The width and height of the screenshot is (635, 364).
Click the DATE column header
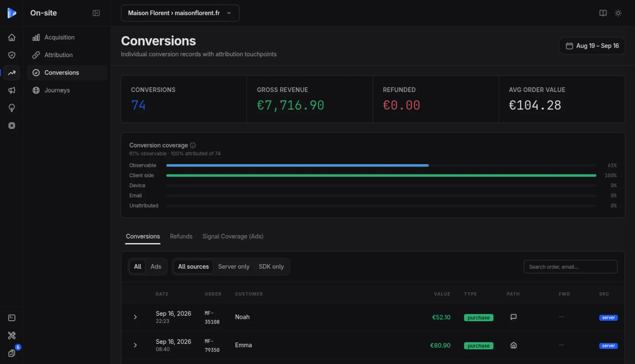click(x=162, y=294)
